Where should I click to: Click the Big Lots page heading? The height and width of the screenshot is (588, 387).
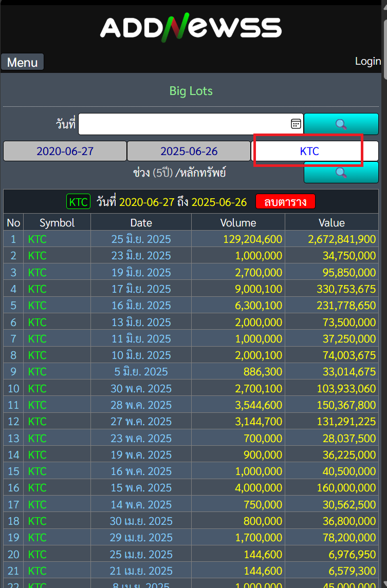tap(191, 91)
